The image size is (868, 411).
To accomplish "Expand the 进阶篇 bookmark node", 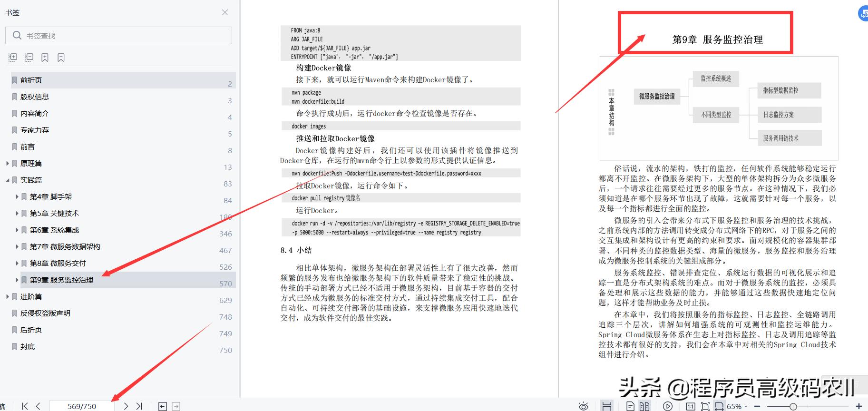I will [x=8, y=296].
